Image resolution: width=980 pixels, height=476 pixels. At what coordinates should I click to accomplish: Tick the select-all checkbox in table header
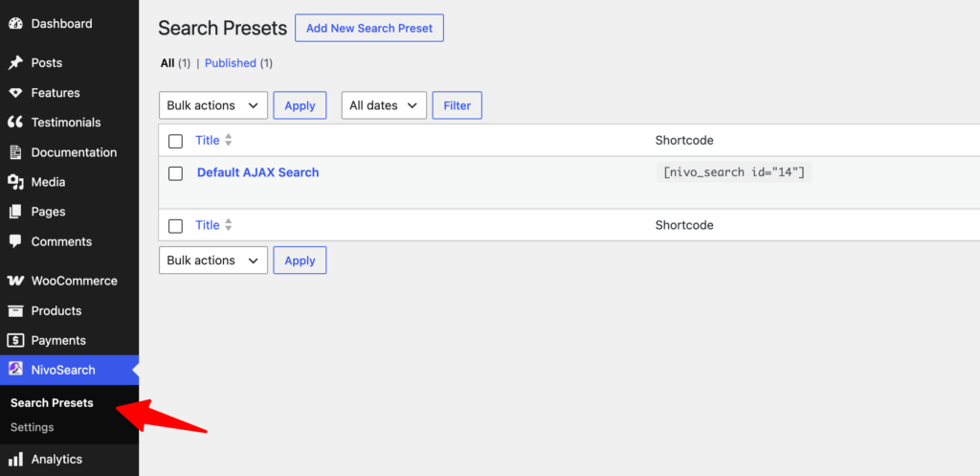point(176,141)
